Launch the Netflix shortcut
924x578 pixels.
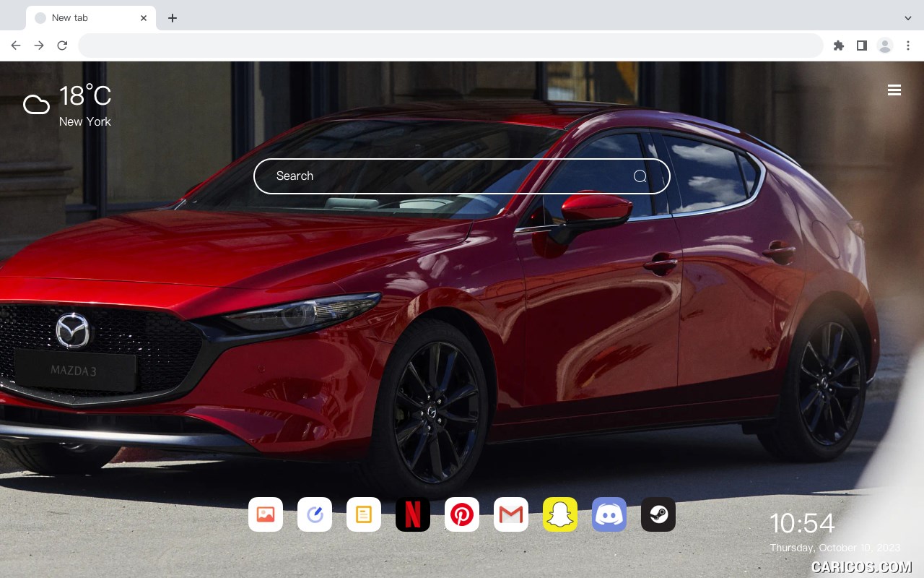[413, 514]
